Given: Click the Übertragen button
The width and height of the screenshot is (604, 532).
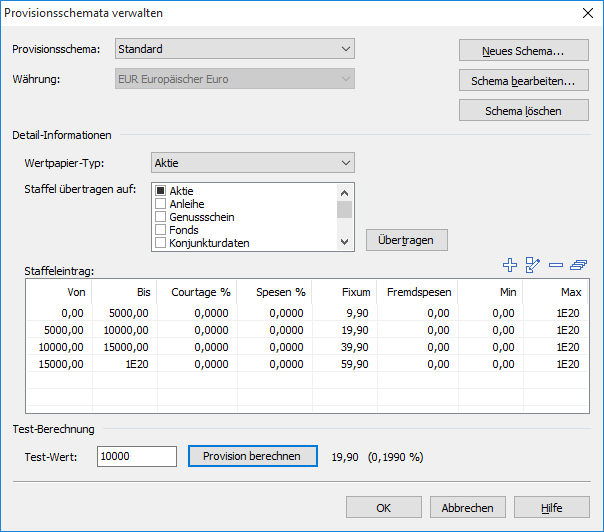Looking at the screenshot, I should [406, 240].
